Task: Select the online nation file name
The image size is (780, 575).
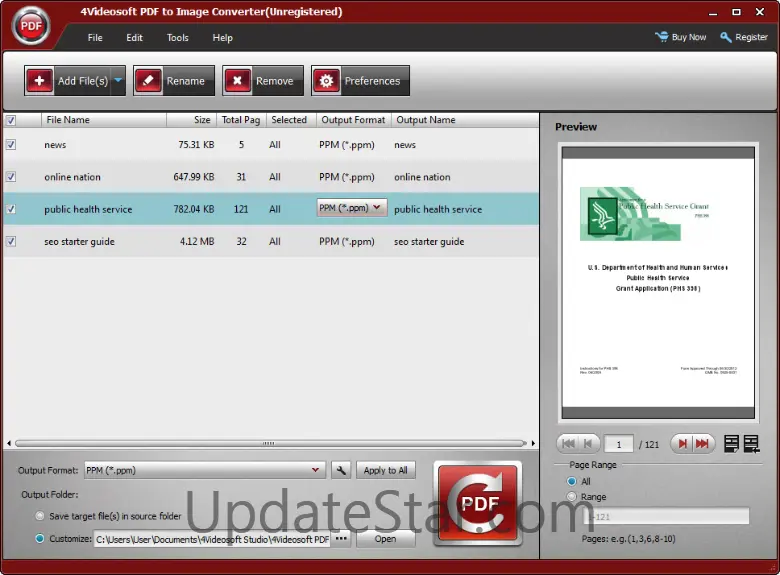Action: tap(72, 177)
